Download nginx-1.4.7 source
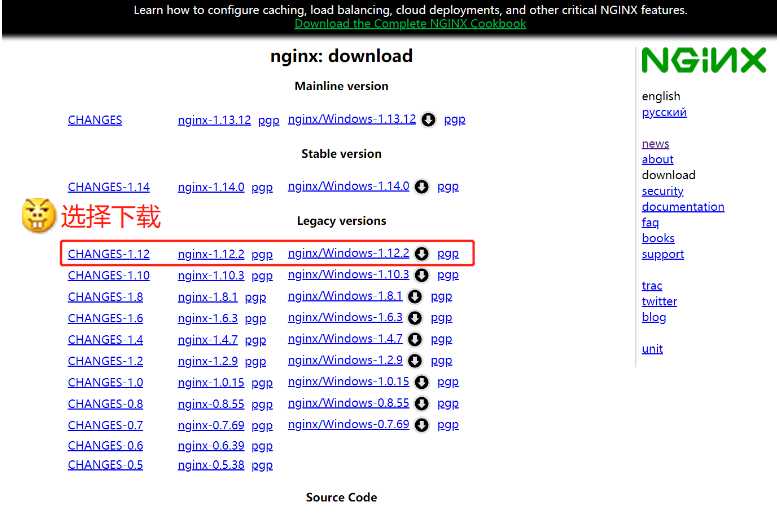 pyautogui.click(x=208, y=340)
